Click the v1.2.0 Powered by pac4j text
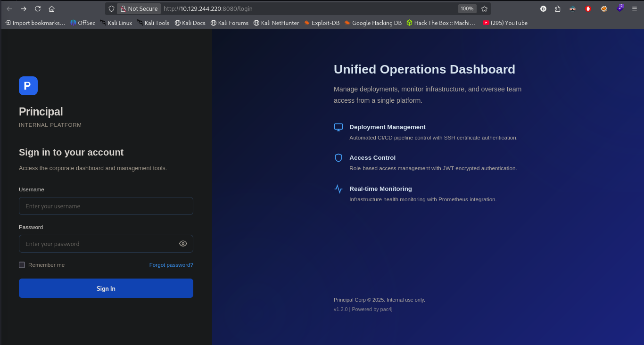The width and height of the screenshot is (644, 345). point(363,309)
